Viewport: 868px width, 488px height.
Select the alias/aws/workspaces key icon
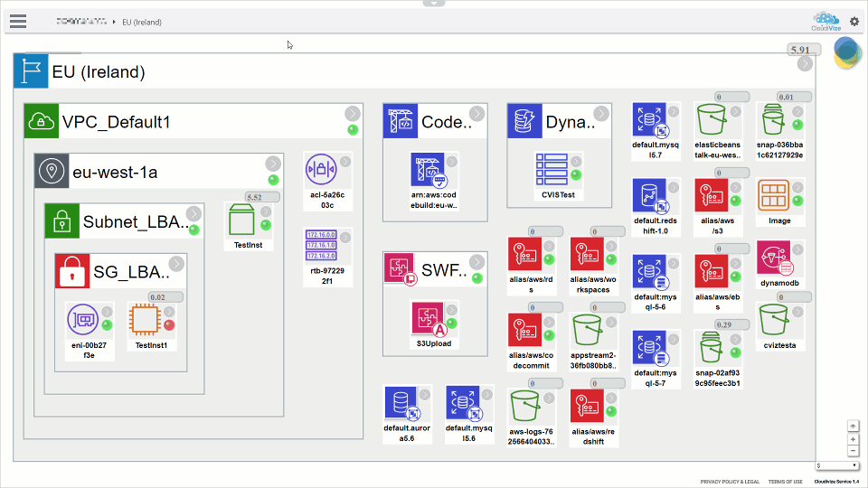(587, 255)
